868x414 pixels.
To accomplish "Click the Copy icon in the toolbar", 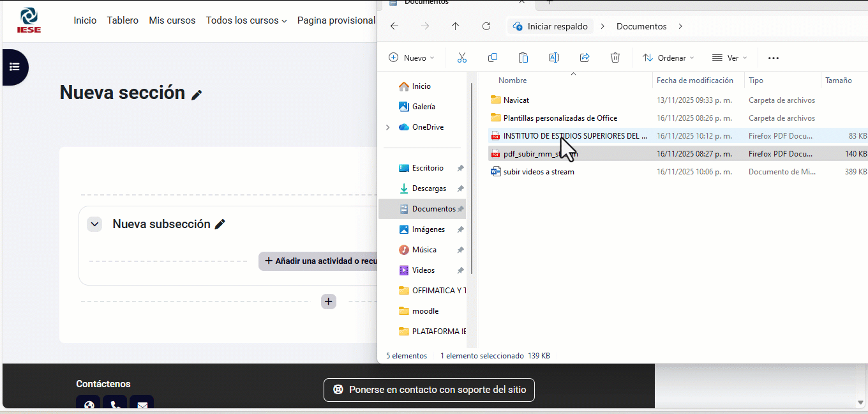I will tap(493, 57).
